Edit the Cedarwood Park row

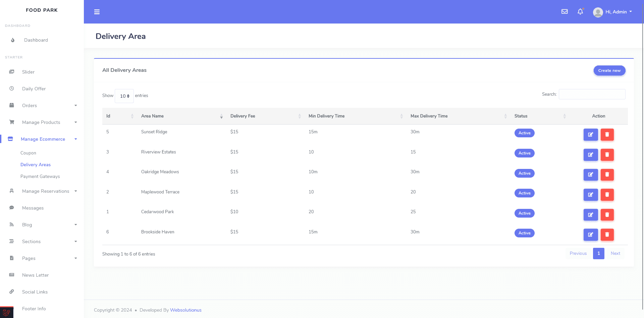(x=591, y=215)
